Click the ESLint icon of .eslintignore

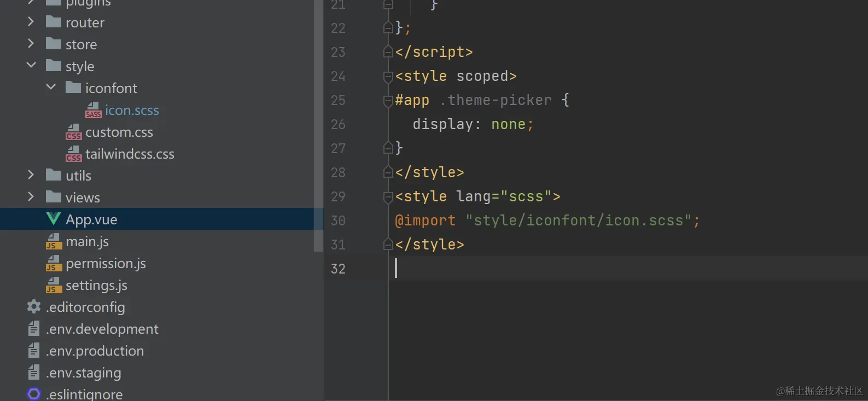click(34, 394)
